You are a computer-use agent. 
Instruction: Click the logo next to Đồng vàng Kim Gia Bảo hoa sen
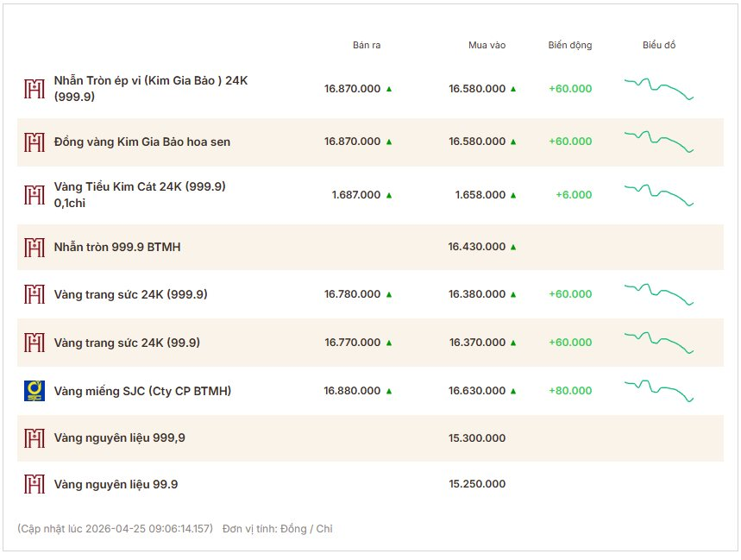[34, 142]
